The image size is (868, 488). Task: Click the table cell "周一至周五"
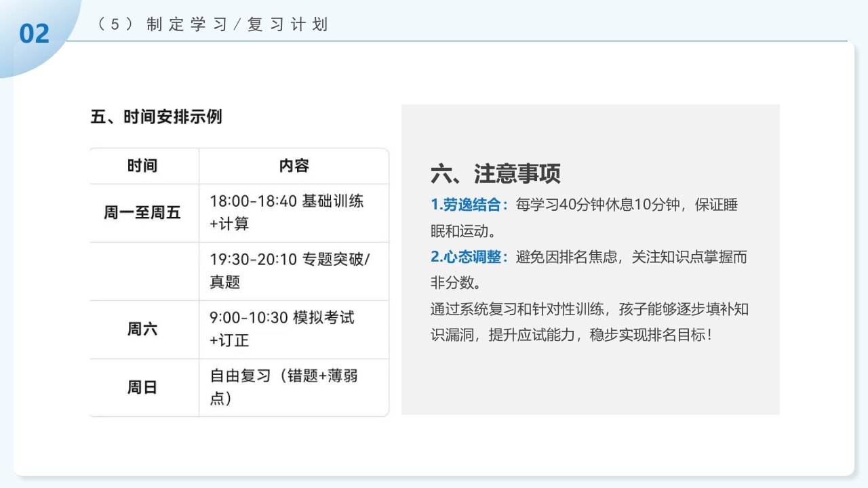pyautogui.click(x=143, y=212)
